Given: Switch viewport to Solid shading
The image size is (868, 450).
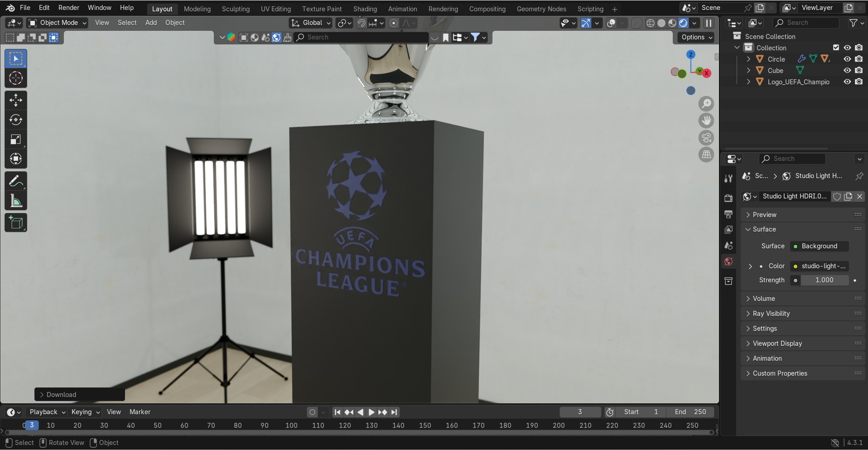Looking at the screenshot, I should (661, 23).
